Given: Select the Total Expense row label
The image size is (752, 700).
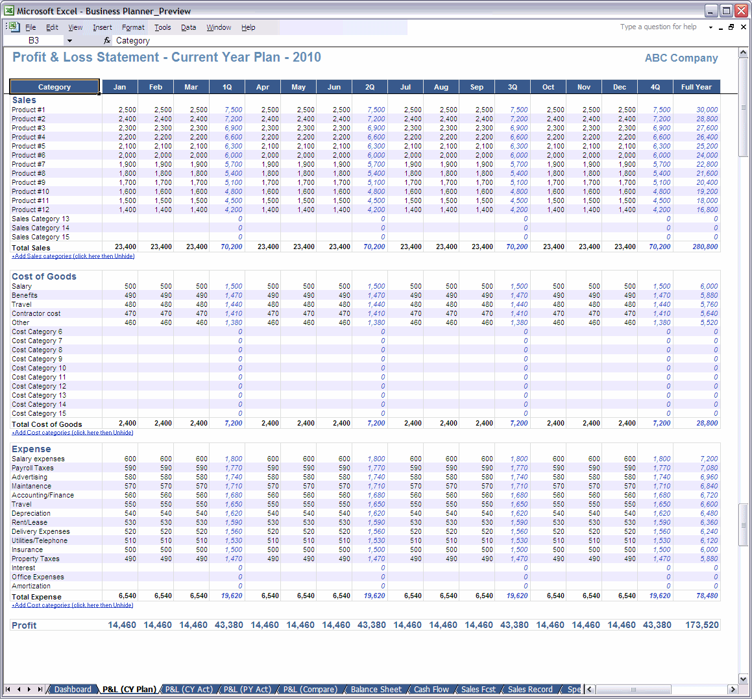Looking at the screenshot, I should 36,597.
